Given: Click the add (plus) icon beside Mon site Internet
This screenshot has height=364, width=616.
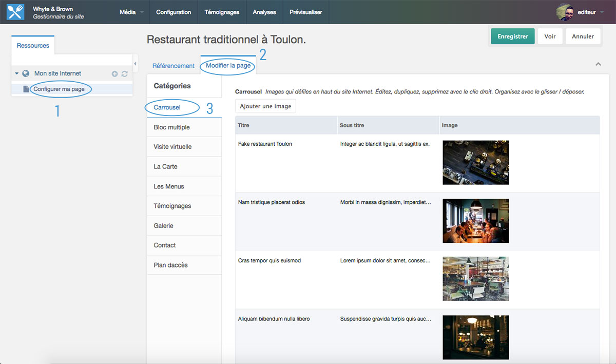Looking at the screenshot, I should coord(115,74).
